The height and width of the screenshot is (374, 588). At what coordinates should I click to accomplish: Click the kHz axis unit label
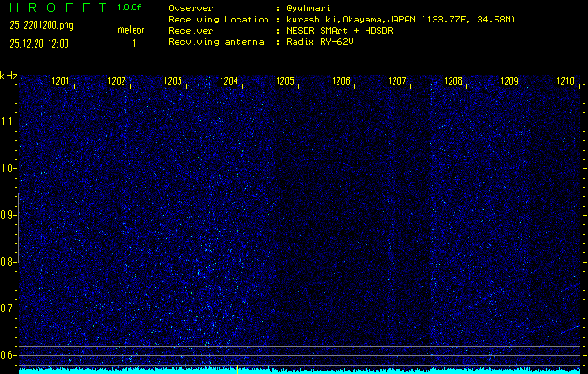point(8,76)
